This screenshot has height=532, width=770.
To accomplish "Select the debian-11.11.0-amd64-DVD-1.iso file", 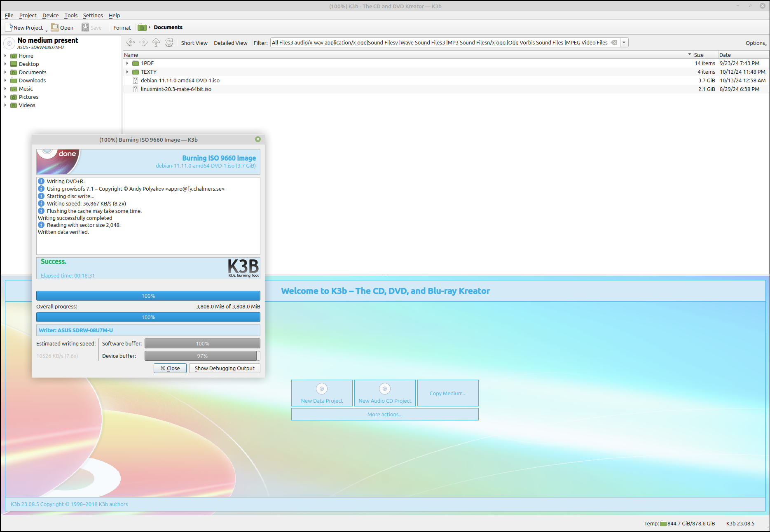I will 180,81.
